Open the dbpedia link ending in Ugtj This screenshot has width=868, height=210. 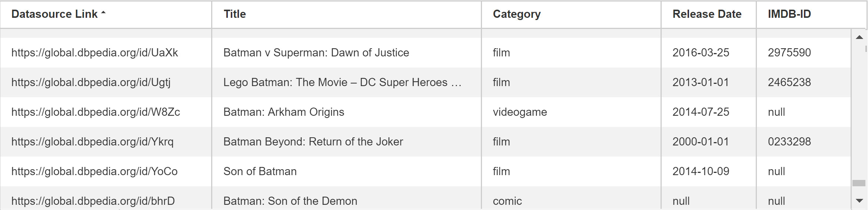[x=91, y=82]
